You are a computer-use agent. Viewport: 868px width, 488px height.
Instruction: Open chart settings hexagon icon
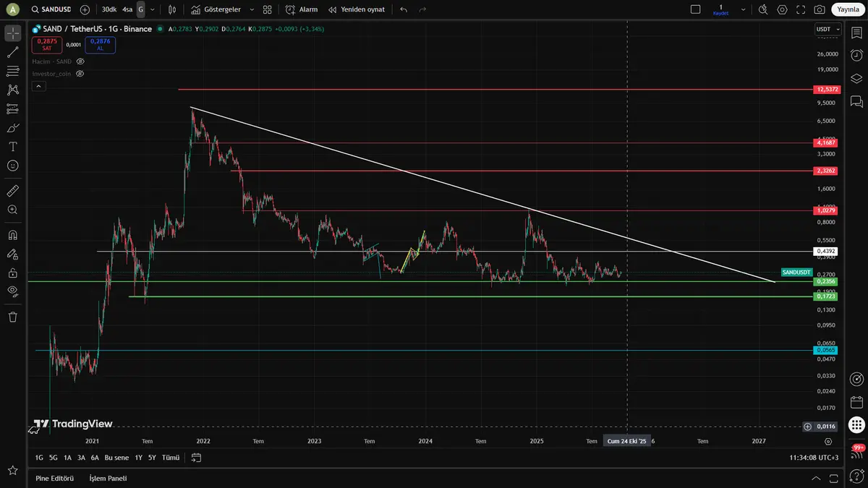[782, 9]
